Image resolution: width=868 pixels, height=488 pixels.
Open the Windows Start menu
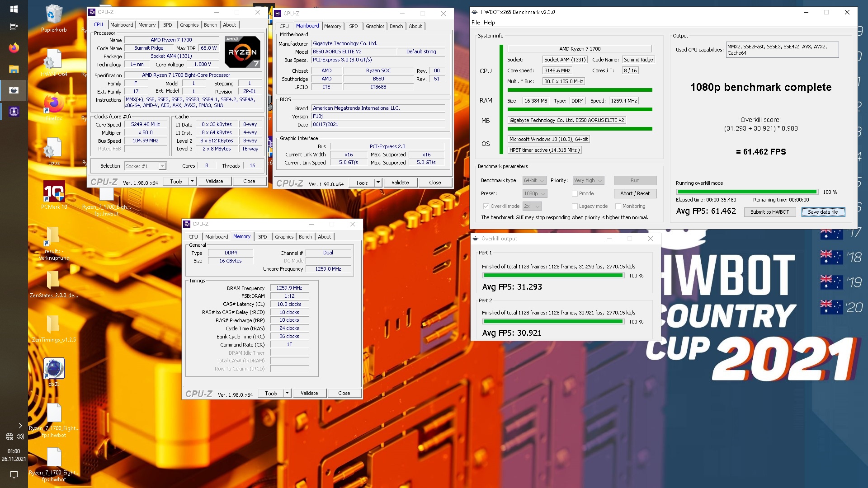(14, 9)
